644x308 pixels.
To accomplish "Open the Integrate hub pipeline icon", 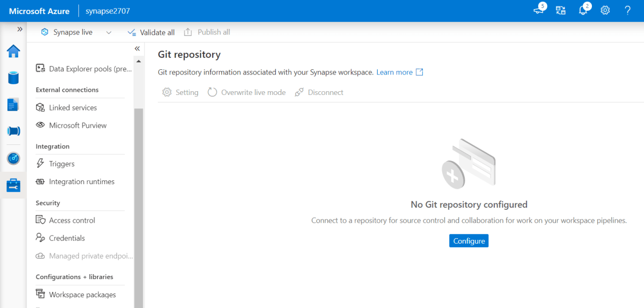I will click(13, 131).
